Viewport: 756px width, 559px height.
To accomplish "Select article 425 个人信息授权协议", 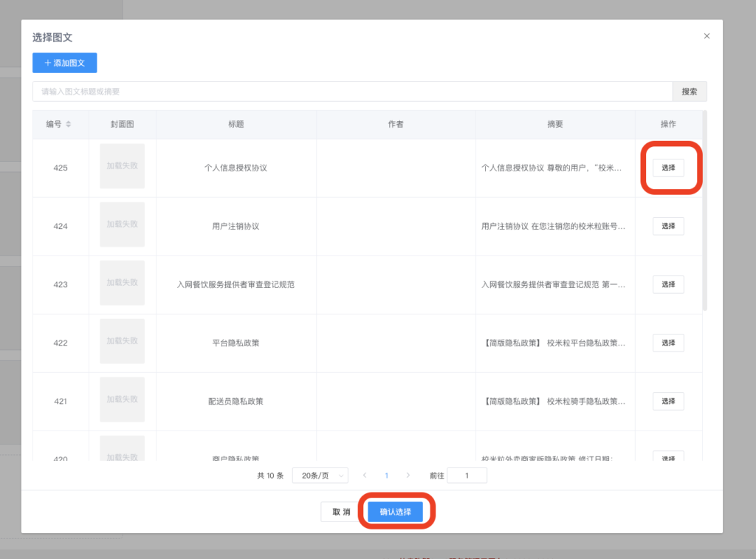I will [x=668, y=168].
